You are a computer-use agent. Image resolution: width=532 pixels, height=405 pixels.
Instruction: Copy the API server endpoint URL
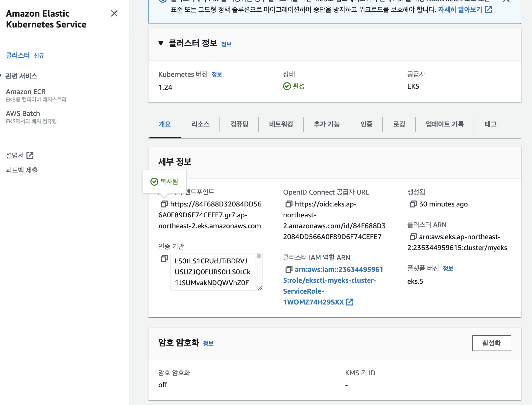(x=164, y=204)
